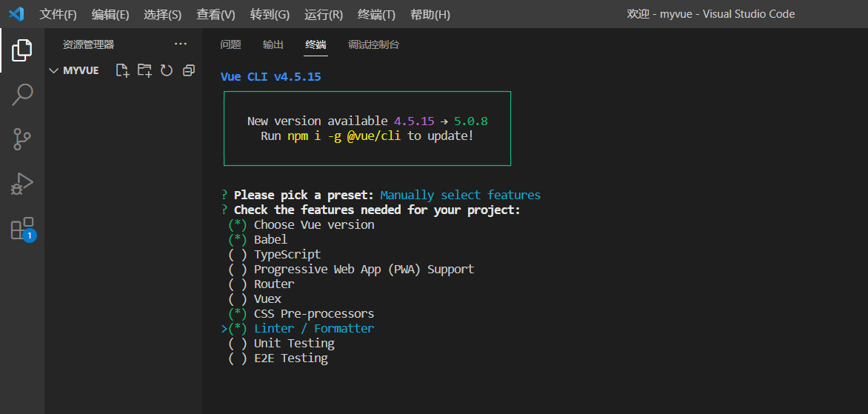The height and width of the screenshot is (414, 868).
Task: Toggle the Choose Vue version checkbox
Action: tap(238, 224)
